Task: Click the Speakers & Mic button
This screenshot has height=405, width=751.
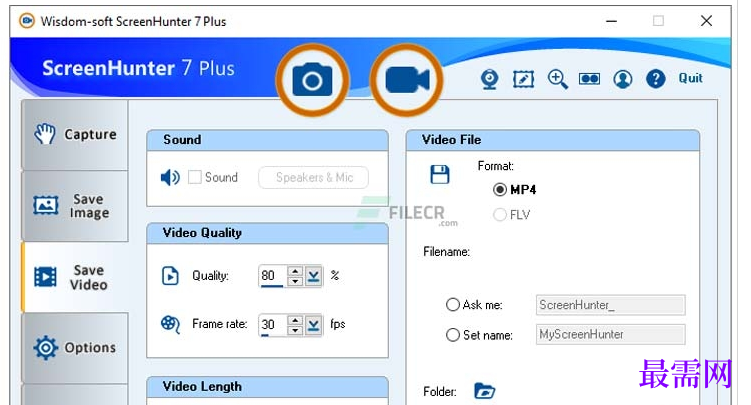Action: point(314,178)
